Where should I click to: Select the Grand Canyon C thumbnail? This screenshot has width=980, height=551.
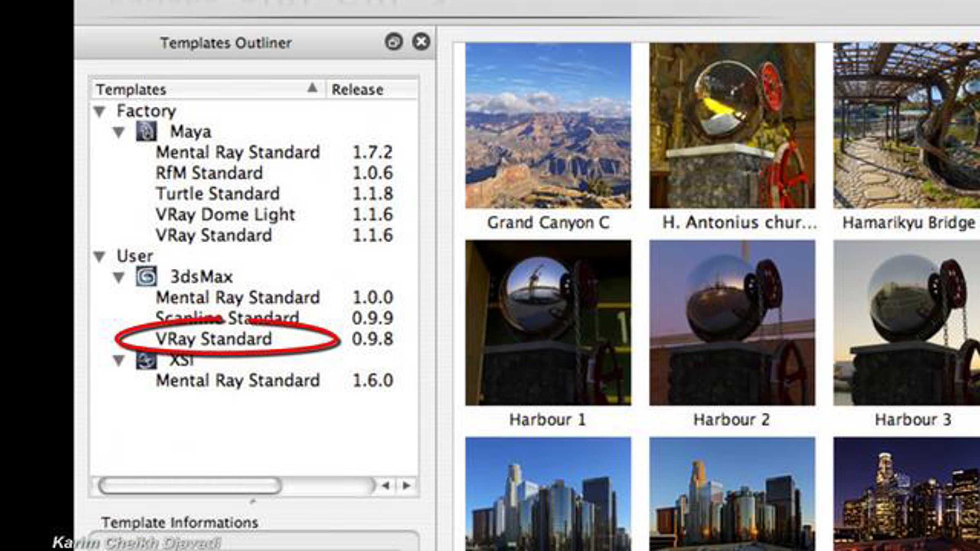548,126
